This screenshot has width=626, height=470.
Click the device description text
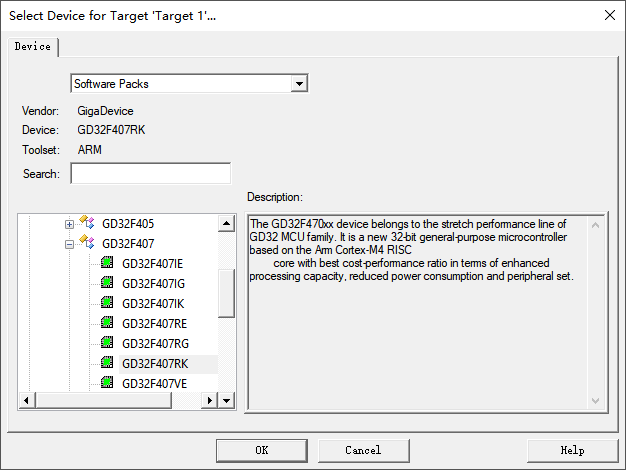pos(411,250)
